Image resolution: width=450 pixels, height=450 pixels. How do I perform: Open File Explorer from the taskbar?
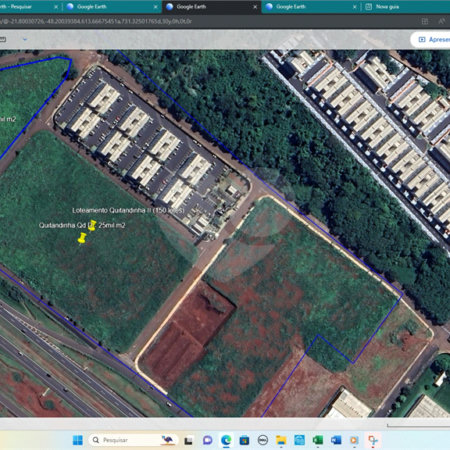pyautogui.click(x=281, y=440)
